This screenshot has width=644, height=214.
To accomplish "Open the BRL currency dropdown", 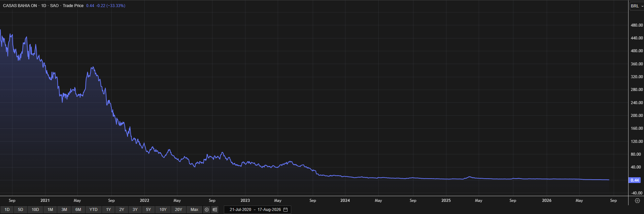I will click(637, 6).
